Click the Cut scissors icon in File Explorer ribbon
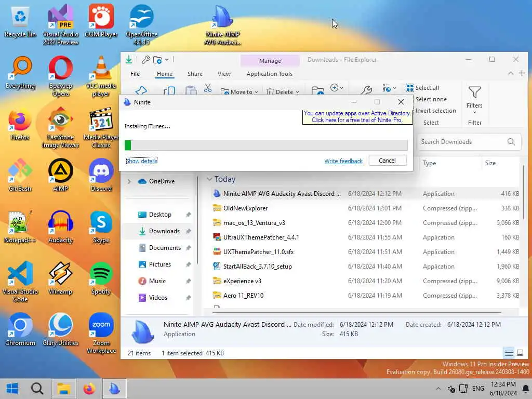 tap(208, 88)
